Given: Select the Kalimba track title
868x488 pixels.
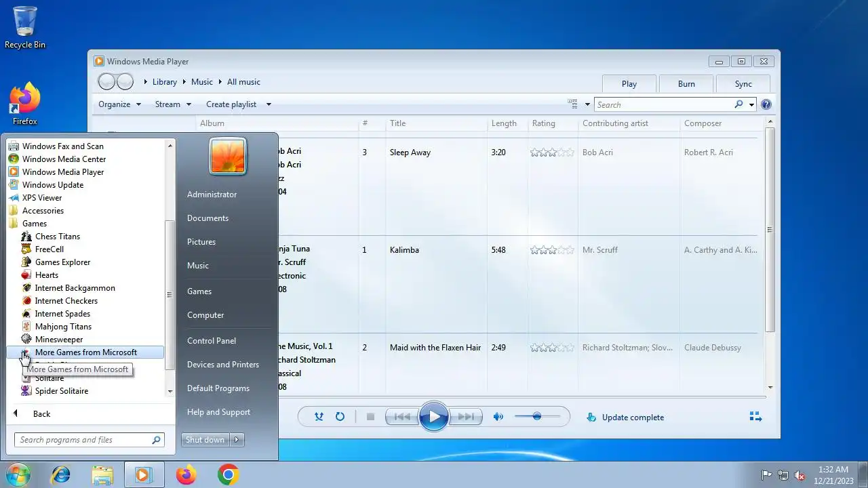Looking at the screenshot, I should (406, 250).
